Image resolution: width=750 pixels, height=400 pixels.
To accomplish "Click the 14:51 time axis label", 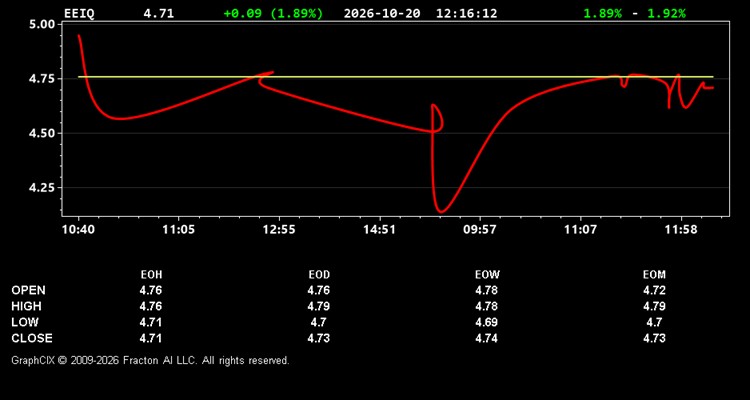I will (x=379, y=229).
